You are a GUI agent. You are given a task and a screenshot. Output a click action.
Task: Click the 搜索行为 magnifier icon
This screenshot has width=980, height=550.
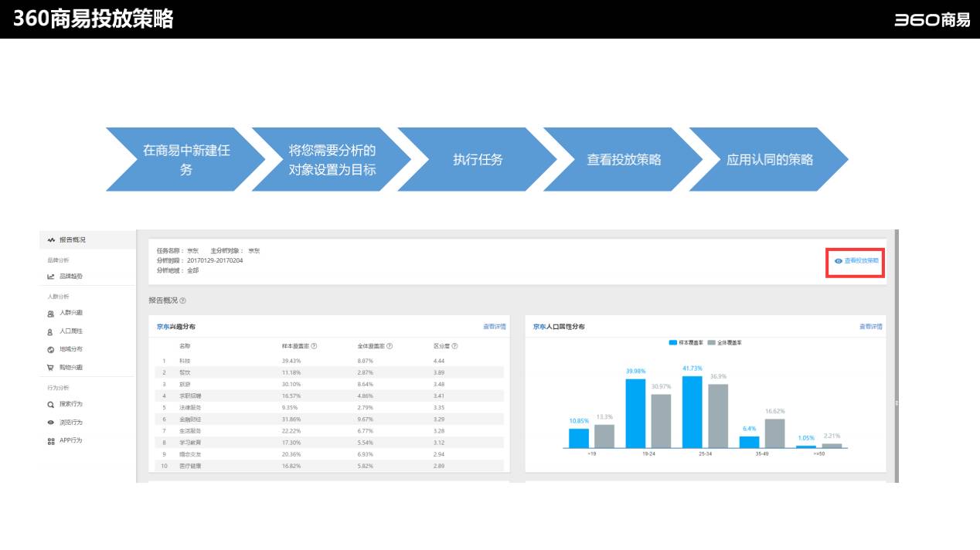51,404
